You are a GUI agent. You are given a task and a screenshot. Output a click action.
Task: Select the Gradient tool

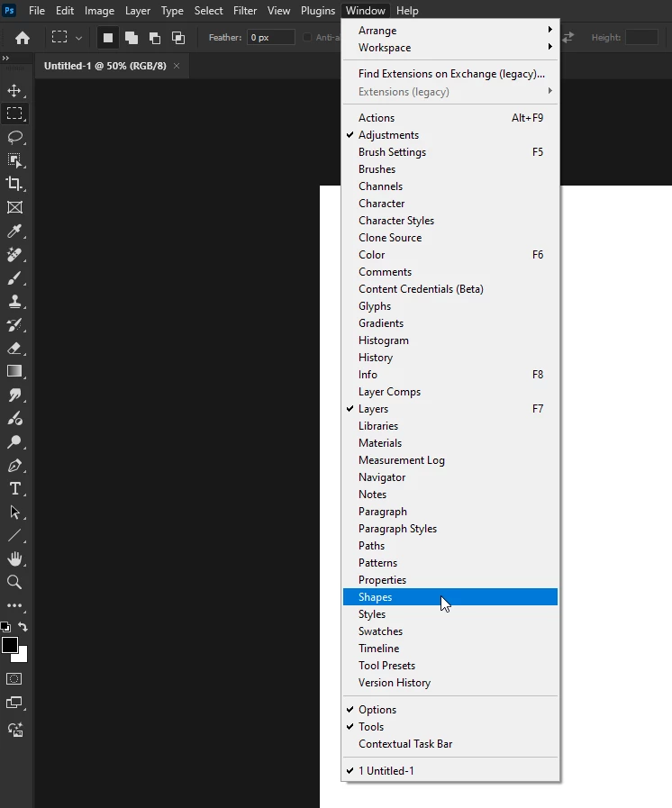click(14, 371)
